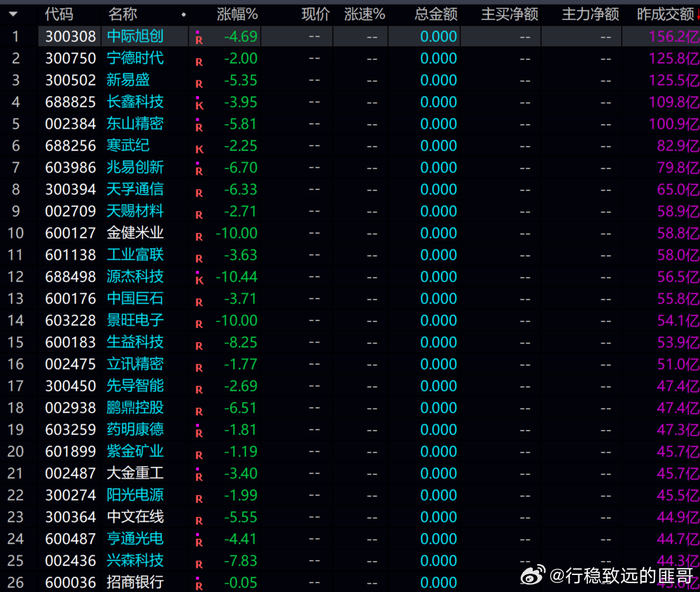Select the R marker for 天孚通信
Viewport: 700px width, 592px height.
[x=199, y=193]
